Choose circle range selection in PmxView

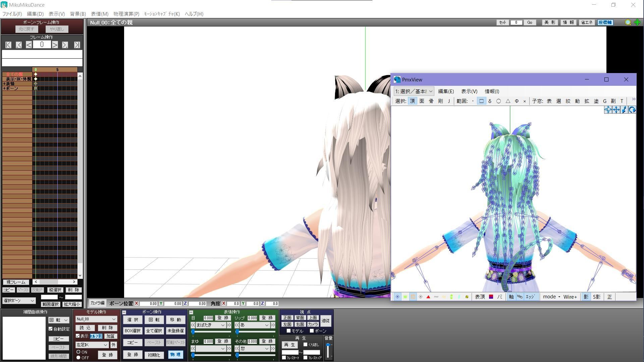pos(498,101)
